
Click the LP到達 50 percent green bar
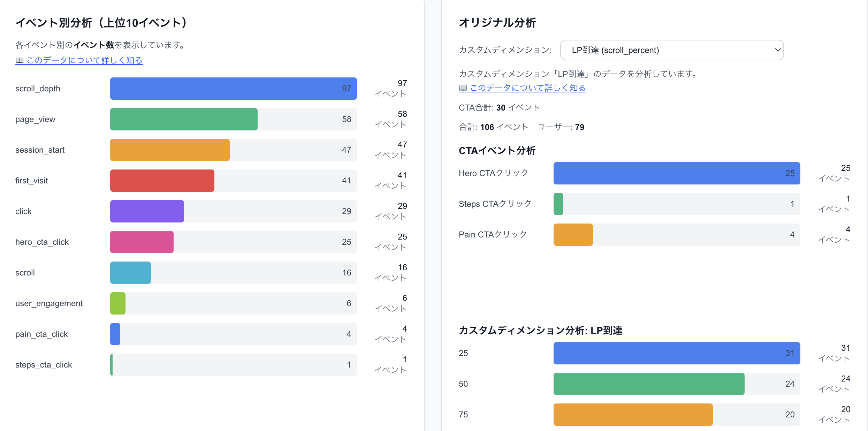pos(648,384)
